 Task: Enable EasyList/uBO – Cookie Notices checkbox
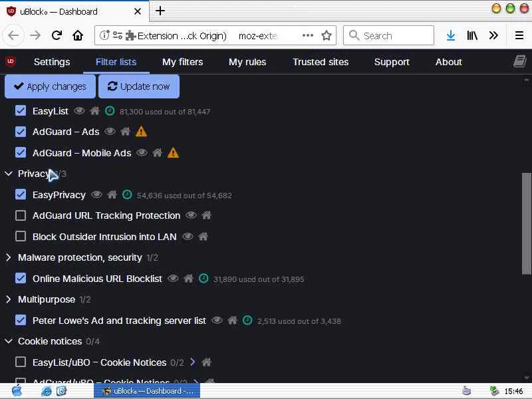[x=21, y=362]
